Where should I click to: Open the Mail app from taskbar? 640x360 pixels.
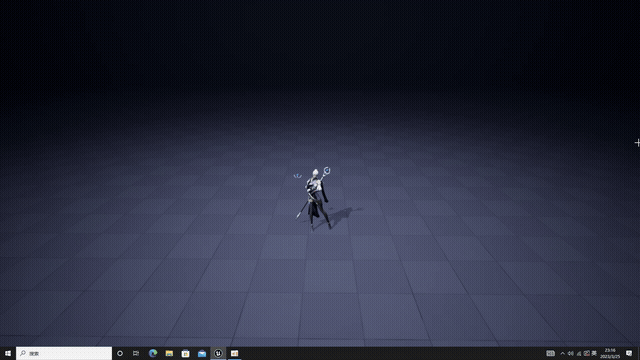[x=202, y=353]
